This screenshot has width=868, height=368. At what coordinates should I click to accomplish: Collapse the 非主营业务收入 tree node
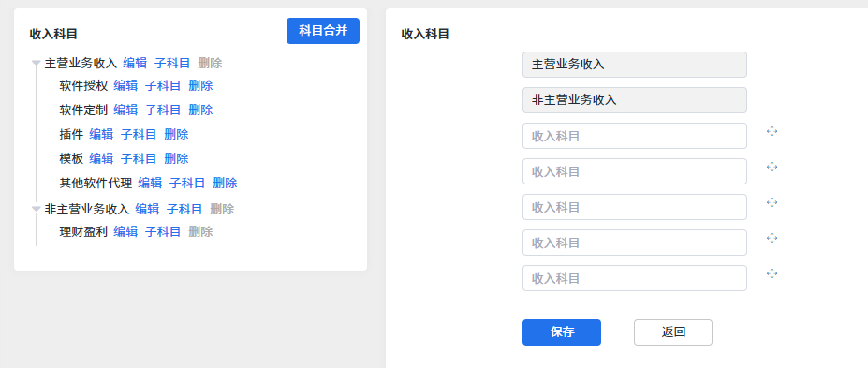[36, 209]
